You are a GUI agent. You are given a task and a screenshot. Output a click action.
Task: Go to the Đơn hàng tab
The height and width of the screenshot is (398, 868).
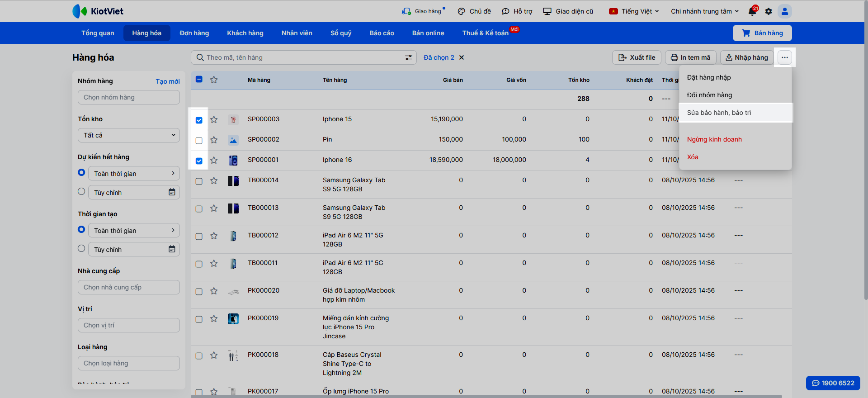[x=194, y=33]
